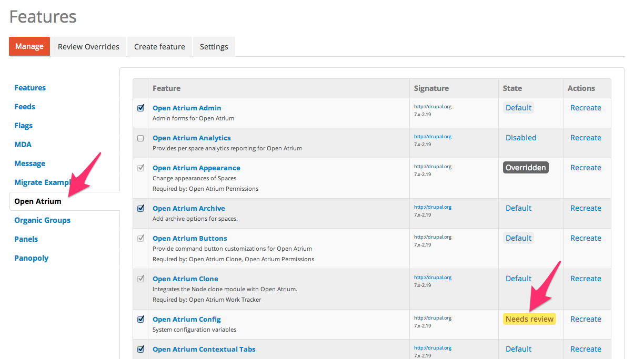Open drupal.org signature link for Clone row
This screenshot has height=359, width=644.
[x=432, y=278]
